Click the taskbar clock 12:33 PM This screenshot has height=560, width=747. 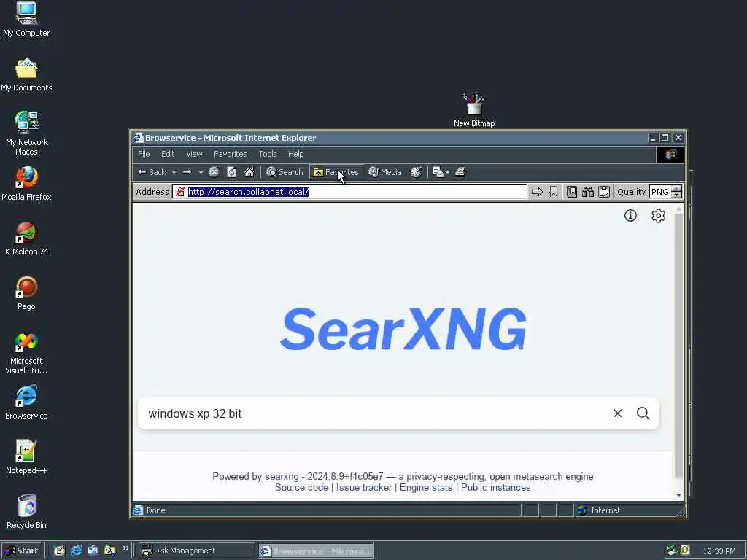[719, 551]
